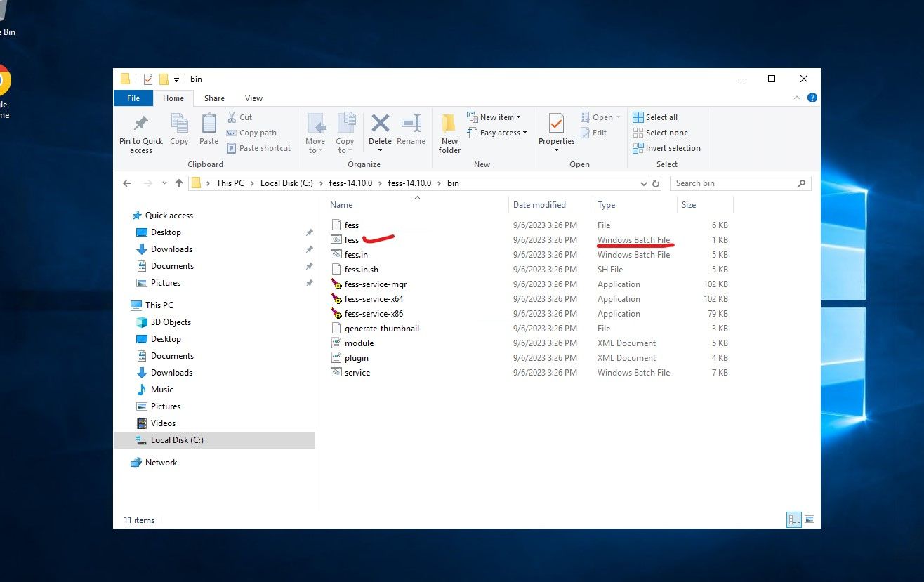This screenshot has width=924, height=582.
Task: Open the View ribbon tab
Action: (x=253, y=98)
